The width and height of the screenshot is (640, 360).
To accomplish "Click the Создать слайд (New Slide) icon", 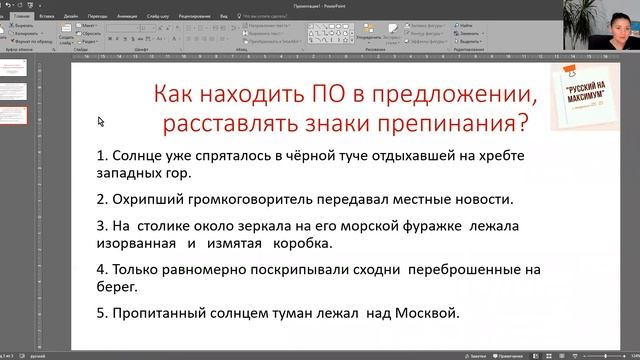I will [x=66, y=29].
